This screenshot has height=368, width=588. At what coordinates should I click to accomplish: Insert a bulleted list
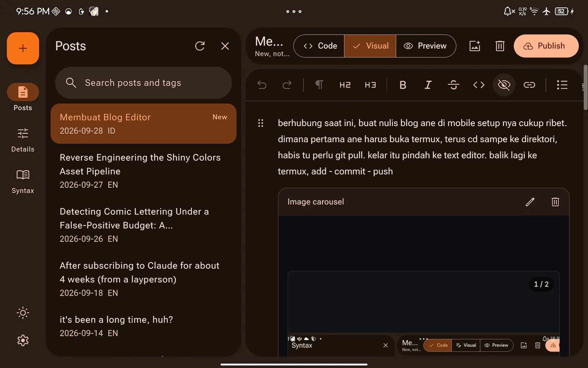click(x=562, y=85)
